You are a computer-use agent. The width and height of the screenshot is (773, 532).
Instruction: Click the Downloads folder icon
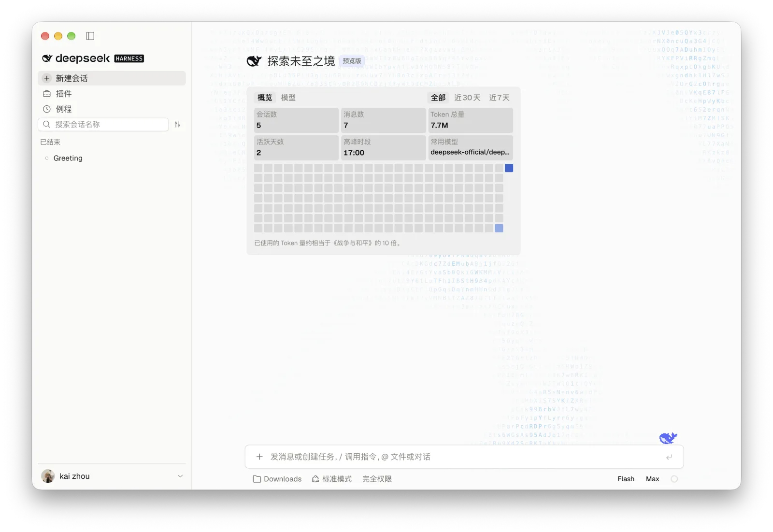pyautogui.click(x=257, y=479)
